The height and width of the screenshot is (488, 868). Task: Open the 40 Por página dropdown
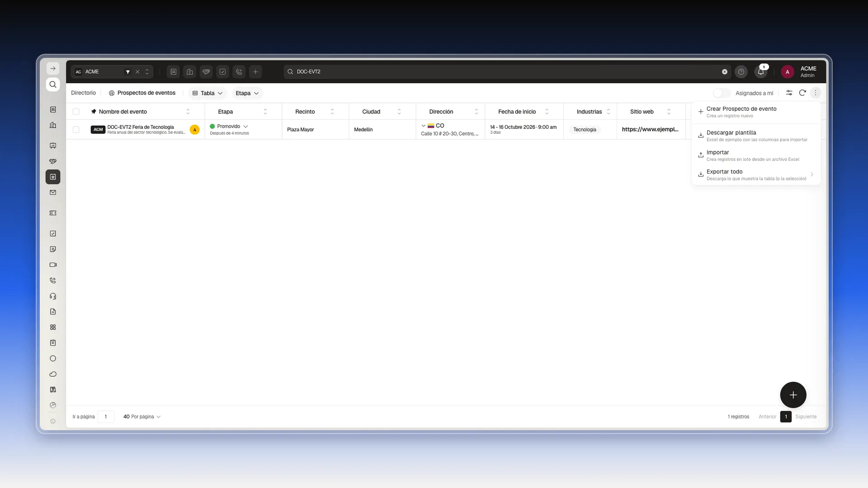click(142, 417)
